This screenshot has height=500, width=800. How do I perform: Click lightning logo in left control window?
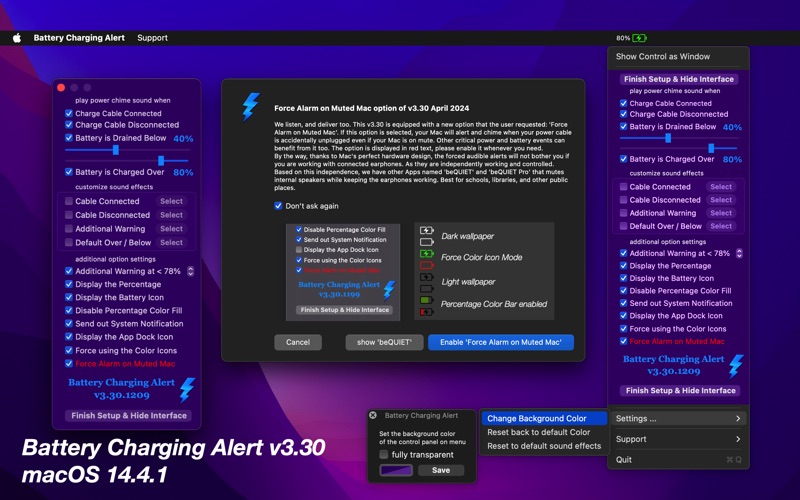187,390
